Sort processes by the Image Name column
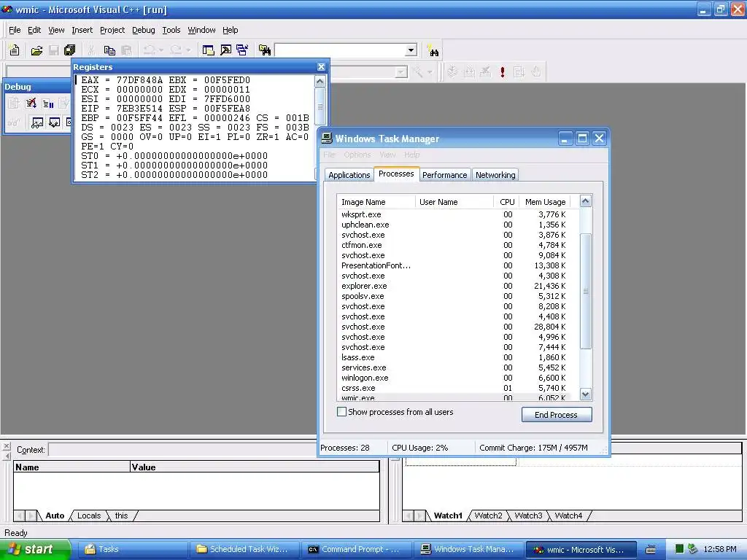The height and width of the screenshot is (560, 747). (x=376, y=202)
